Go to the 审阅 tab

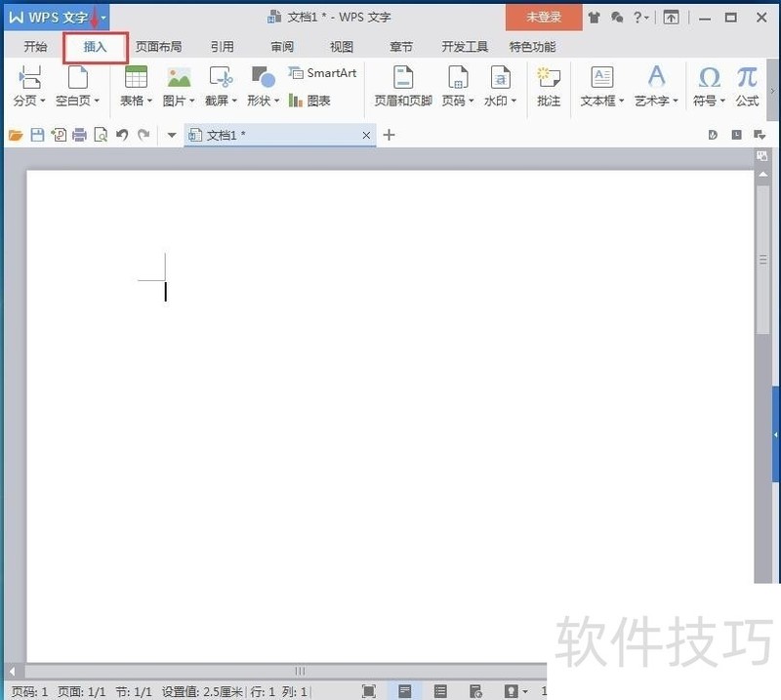click(x=282, y=47)
